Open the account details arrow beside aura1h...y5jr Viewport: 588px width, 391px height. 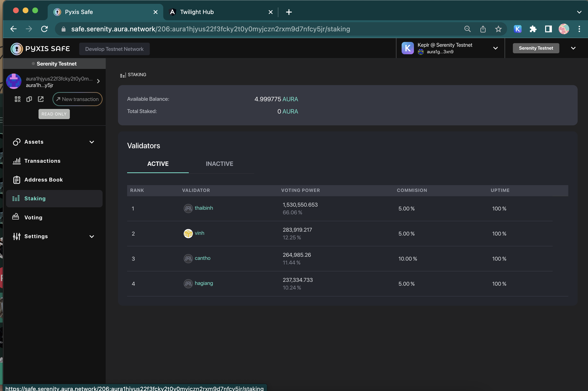click(98, 81)
